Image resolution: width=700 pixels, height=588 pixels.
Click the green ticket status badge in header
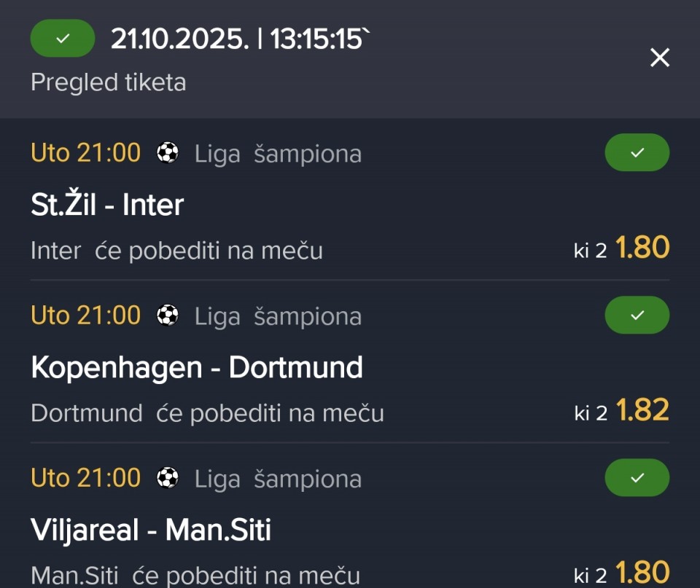pos(63,39)
